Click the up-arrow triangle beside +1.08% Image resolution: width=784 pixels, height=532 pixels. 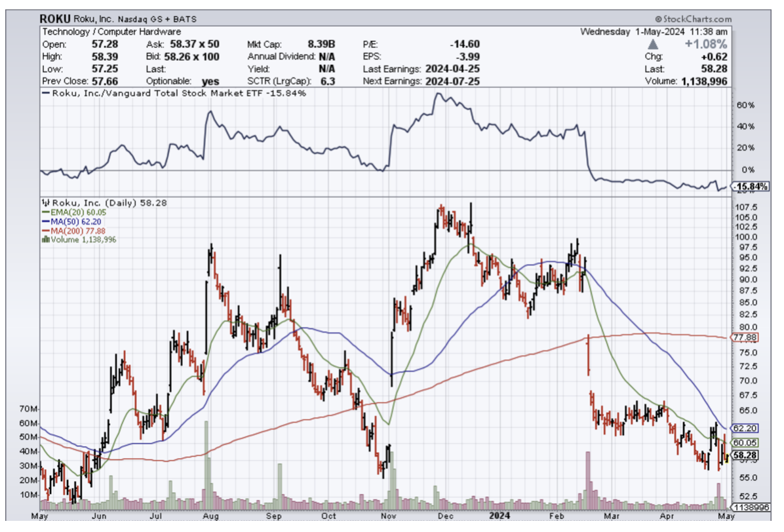point(652,45)
